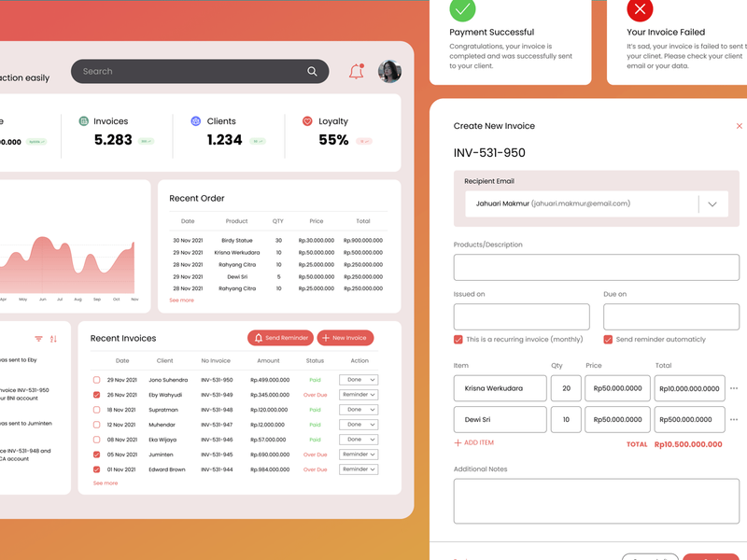Image resolution: width=747 pixels, height=560 pixels.
Task: Click See more under Recent Order
Action: pyautogui.click(x=182, y=301)
